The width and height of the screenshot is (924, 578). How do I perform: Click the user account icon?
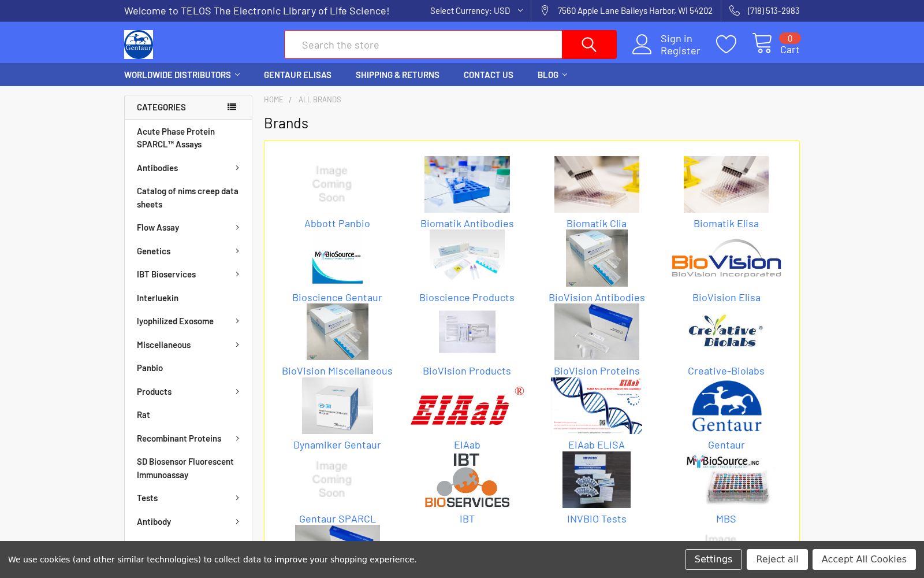(x=642, y=45)
